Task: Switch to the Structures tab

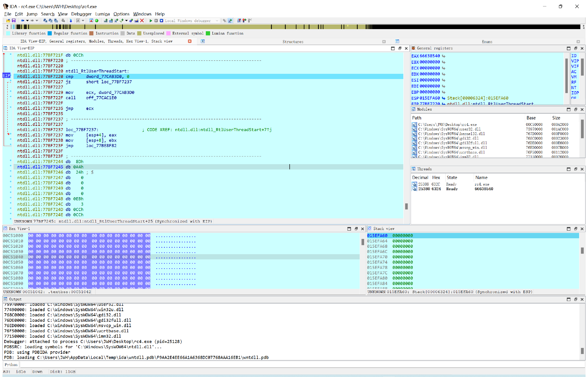Action: click(293, 42)
